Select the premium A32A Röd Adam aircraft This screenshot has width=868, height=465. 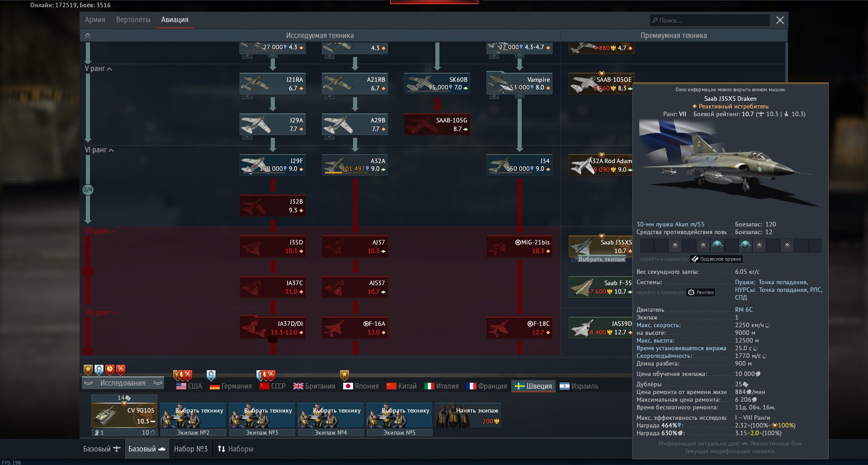[601, 165]
